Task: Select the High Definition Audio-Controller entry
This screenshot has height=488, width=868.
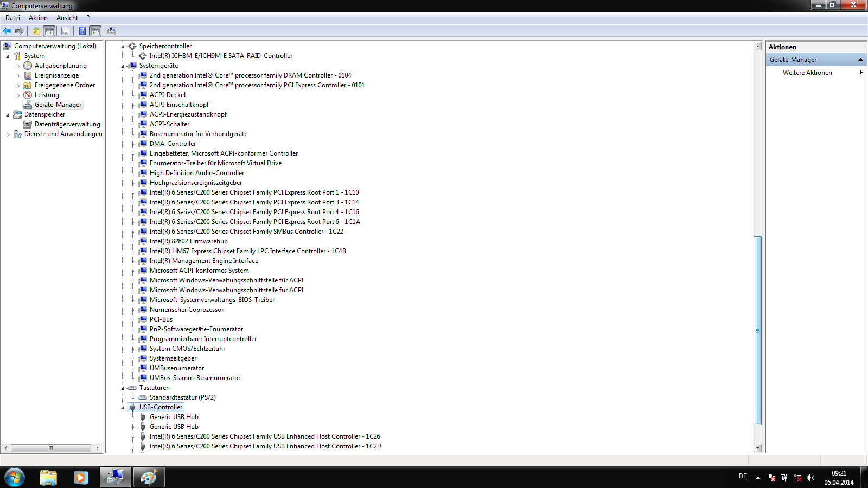Action: pos(197,173)
